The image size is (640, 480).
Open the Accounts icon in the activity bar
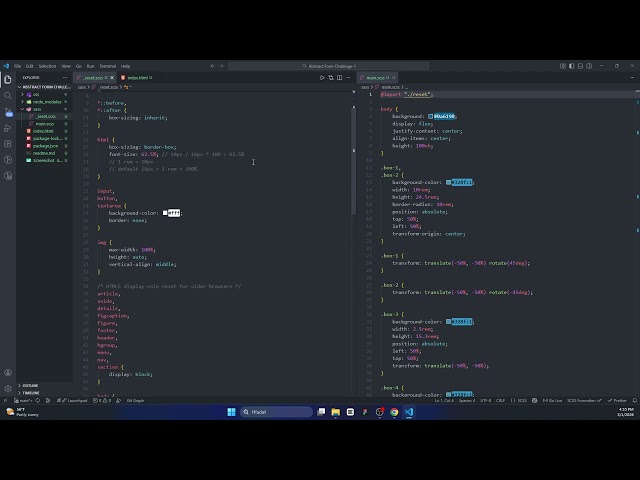coord(8,373)
